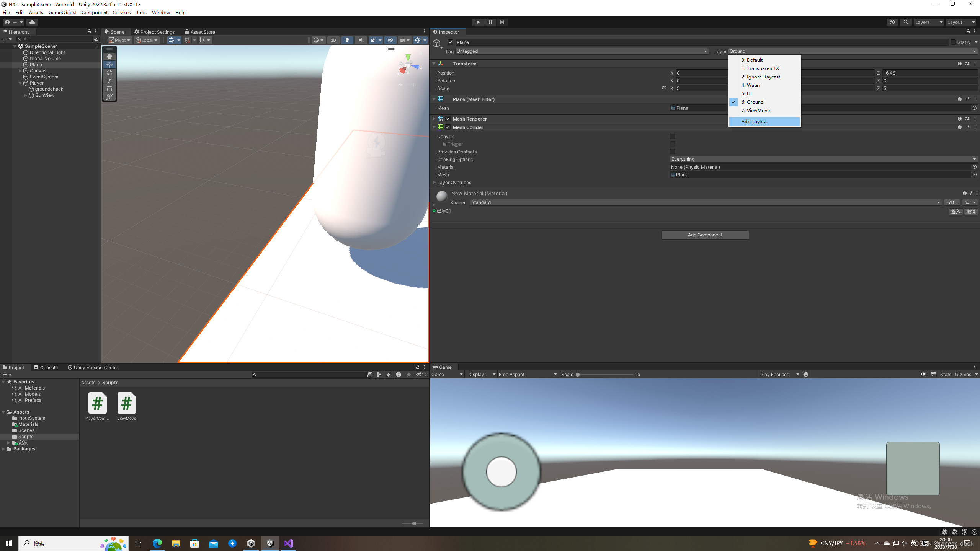980x551 pixels.
Task: Click the Add Component button
Action: [x=704, y=235]
